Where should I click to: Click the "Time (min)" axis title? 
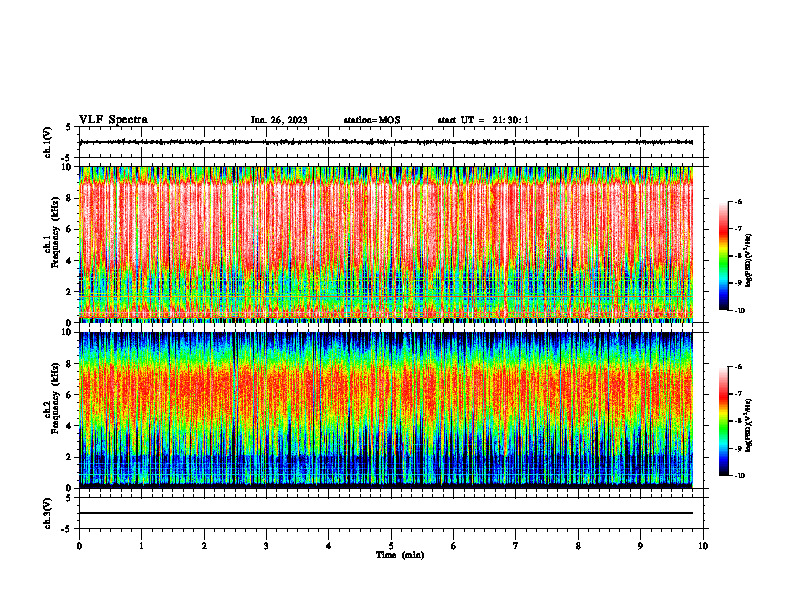pyautogui.click(x=400, y=555)
